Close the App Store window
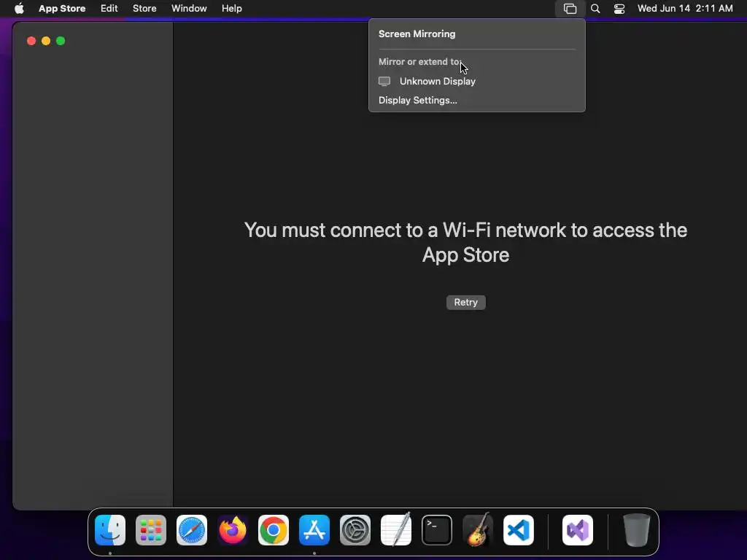 click(31, 41)
